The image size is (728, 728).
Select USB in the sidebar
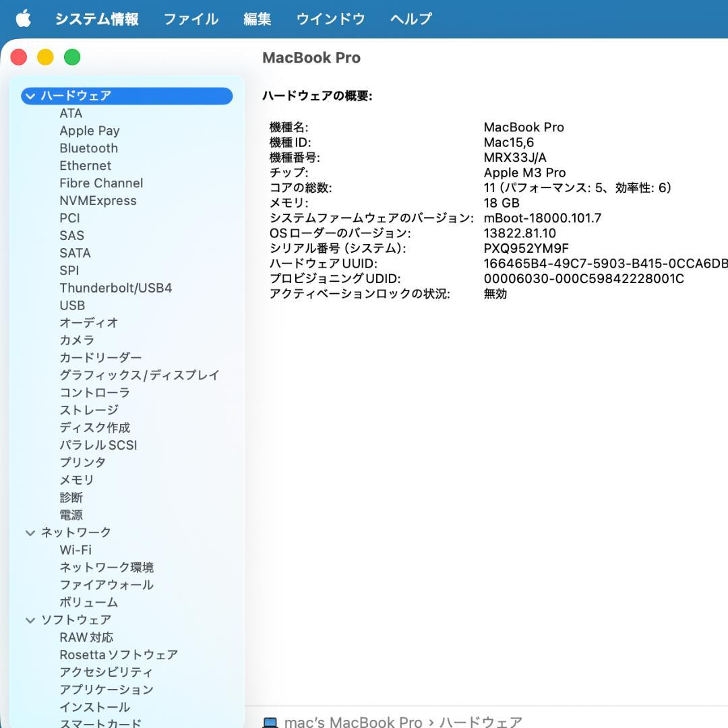pyautogui.click(x=71, y=305)
